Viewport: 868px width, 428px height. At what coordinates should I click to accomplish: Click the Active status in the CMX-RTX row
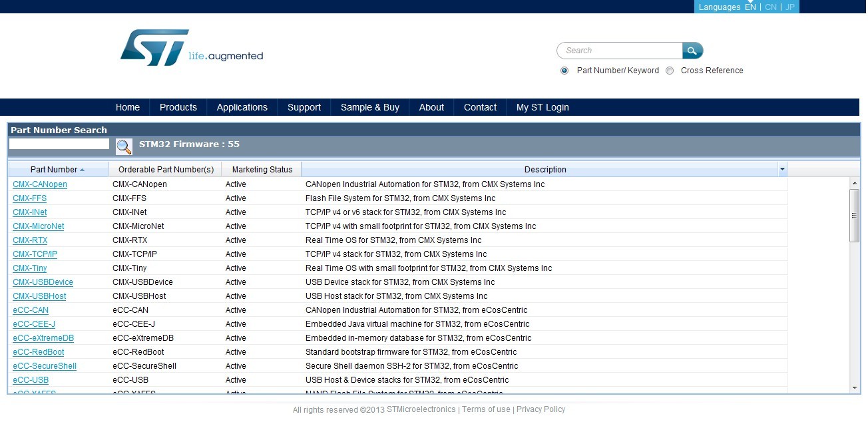point(236,240)
